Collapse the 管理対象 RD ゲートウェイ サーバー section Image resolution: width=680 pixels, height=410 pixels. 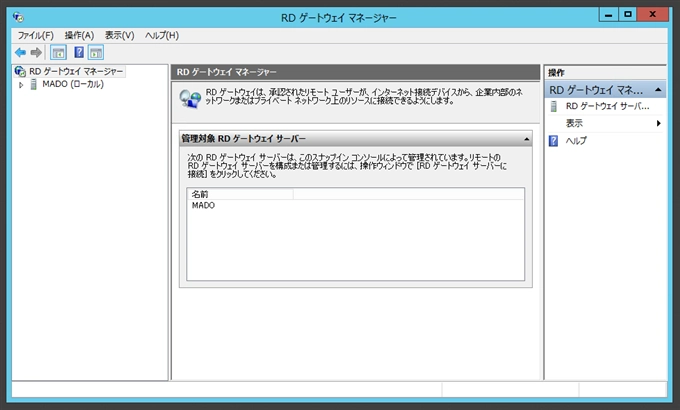click(526, 139)
